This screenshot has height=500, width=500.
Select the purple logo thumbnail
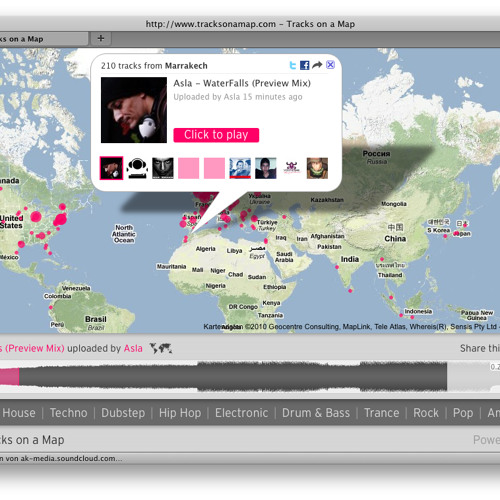click(291, 168)
